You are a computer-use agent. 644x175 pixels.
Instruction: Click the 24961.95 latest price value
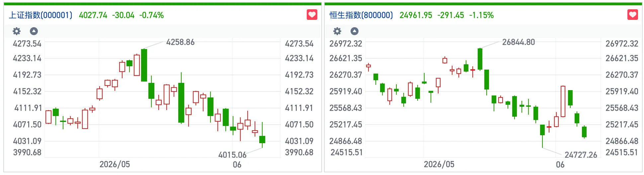(x=416, y=15)
